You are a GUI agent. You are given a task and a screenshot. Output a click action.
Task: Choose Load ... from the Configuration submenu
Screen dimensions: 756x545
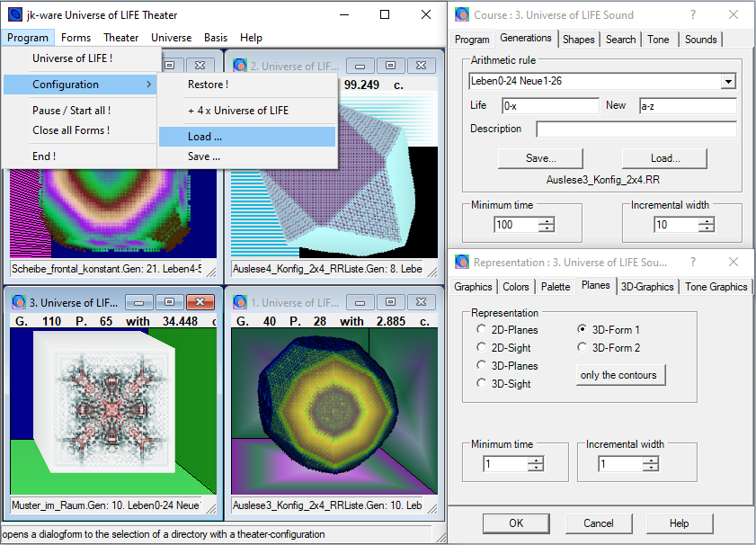247,137
